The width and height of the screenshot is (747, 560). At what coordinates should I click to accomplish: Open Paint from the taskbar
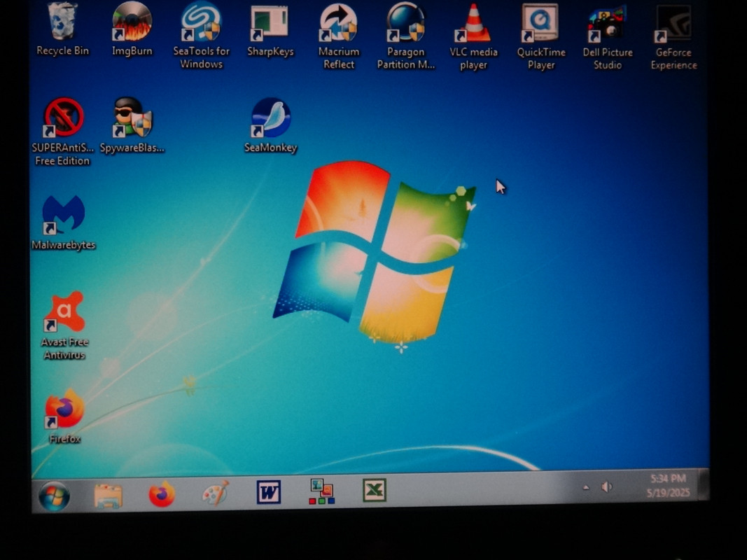tap(216, 493)
